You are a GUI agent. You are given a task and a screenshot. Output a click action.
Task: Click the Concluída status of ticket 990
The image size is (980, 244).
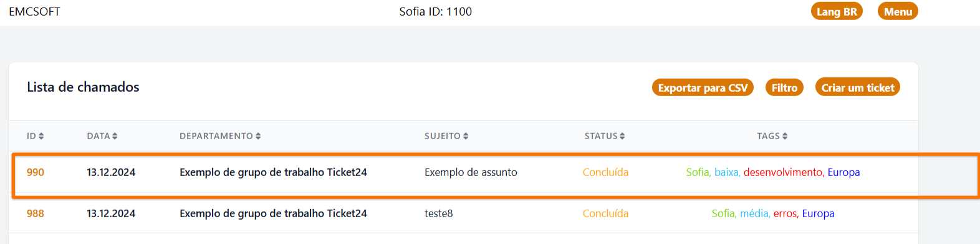coord(605,172)
